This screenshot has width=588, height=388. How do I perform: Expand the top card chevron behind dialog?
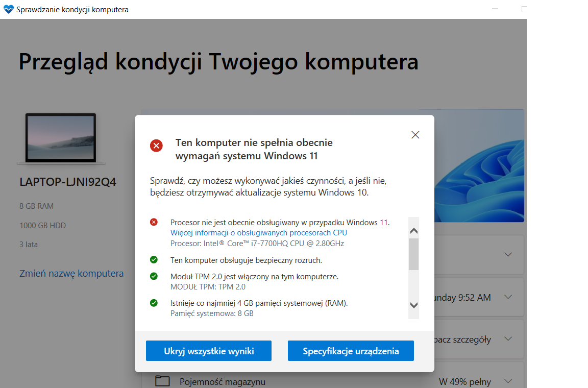point(508,255)
